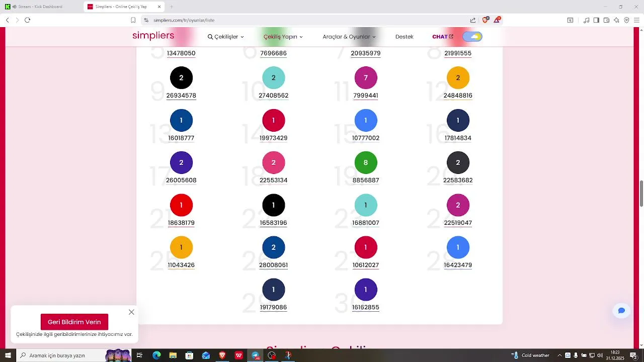Toggle the light/dark theme switch
The height and width of the screenshot is (362, 644).
click(x=472, y=37)
